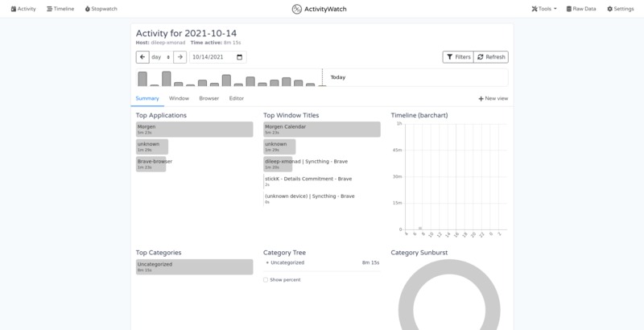Open the Settings page
Viewport: 644px width, 330px height.
[x=621, y=9]
